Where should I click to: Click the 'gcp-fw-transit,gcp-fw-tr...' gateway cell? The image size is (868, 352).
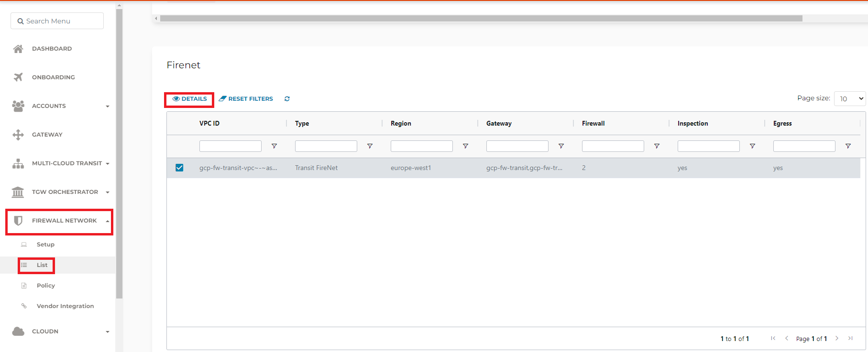point(524,168)
